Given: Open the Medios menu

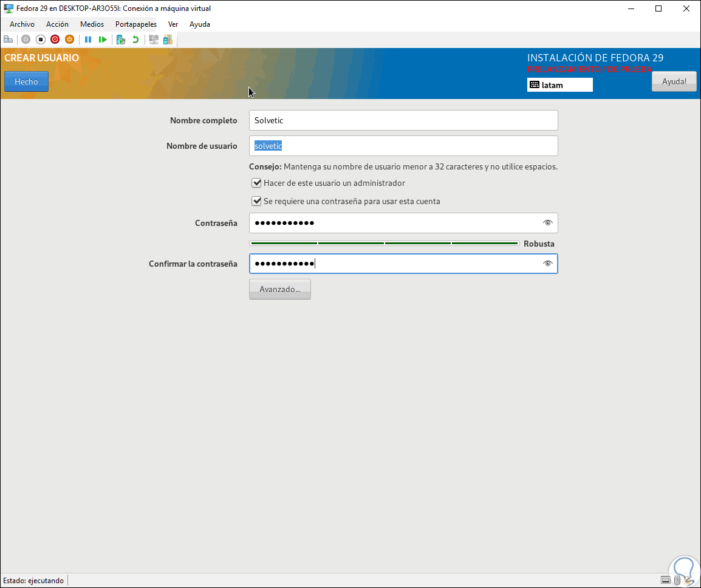Looking at the screenshot, I should 92,24.
